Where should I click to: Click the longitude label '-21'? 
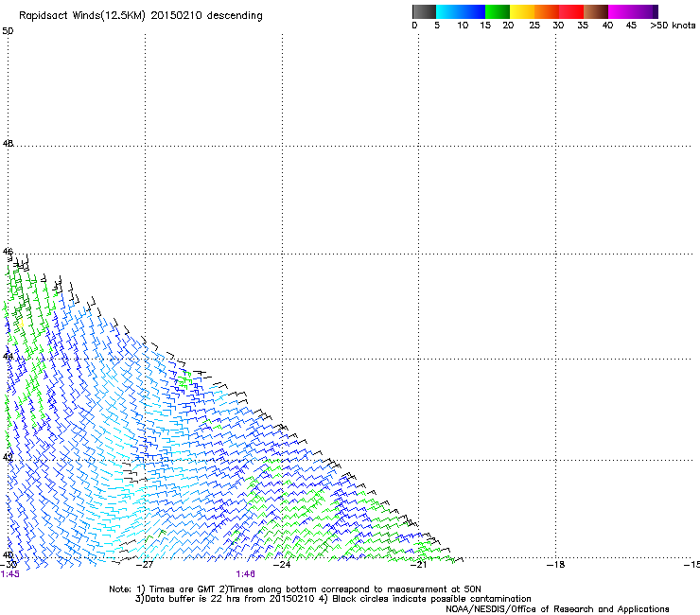(418, 565)
